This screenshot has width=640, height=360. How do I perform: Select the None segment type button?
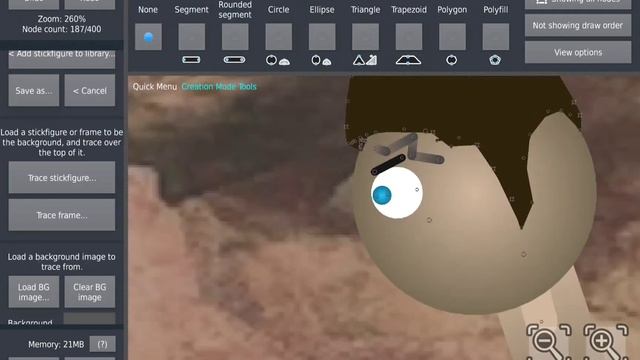point(148,37)
